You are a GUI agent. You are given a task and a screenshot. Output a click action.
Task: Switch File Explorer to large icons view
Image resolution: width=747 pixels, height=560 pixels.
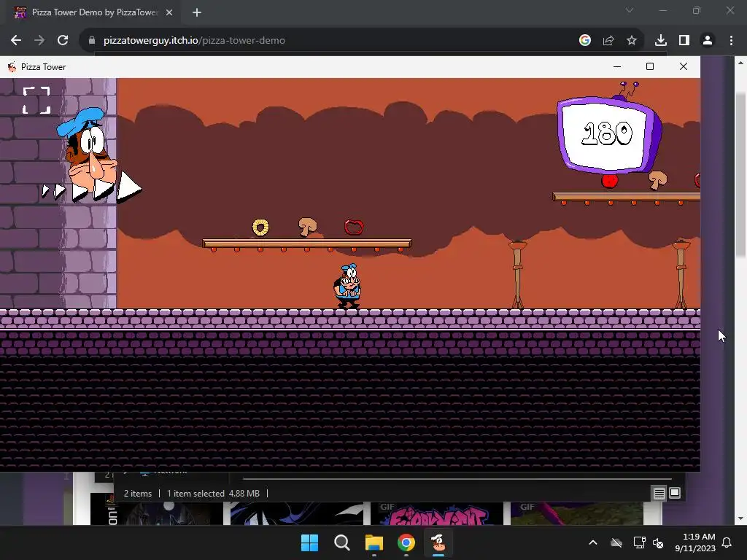coord(675,494)
